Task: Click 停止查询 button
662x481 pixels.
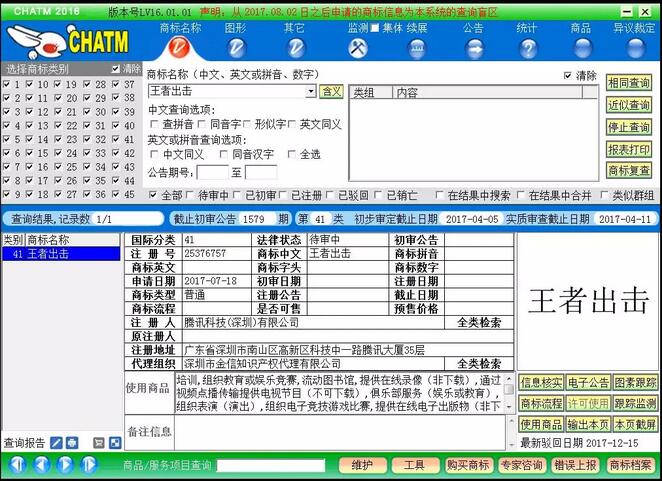Action: tap(629, 127)
